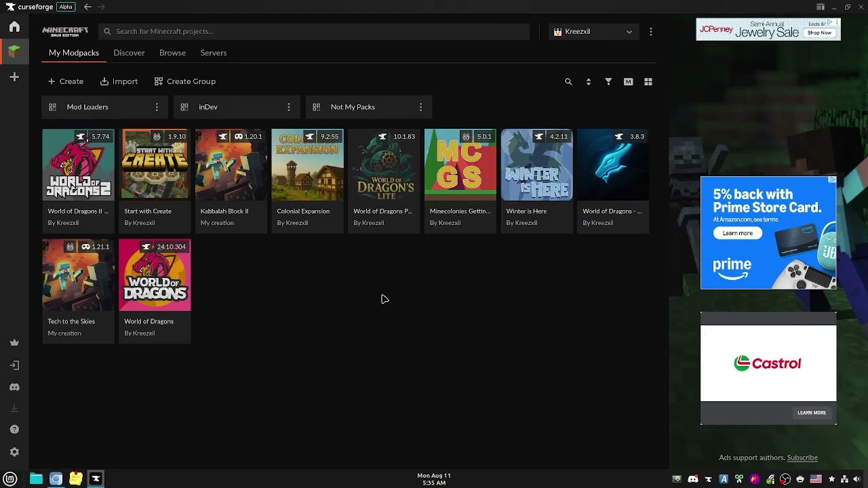This screenshot has width=868, height=488.
Task: Click Learn more on the Prime ad
Action: [x=737, y=233]
